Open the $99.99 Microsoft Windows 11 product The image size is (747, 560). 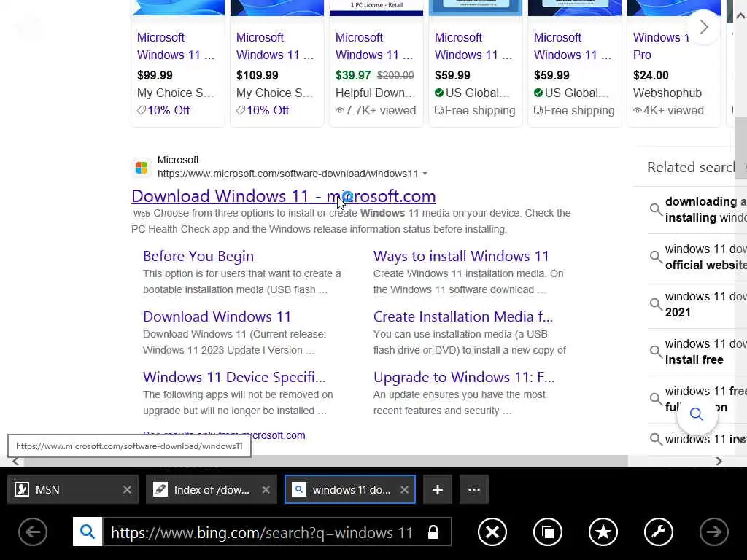[x=178, y=63]
